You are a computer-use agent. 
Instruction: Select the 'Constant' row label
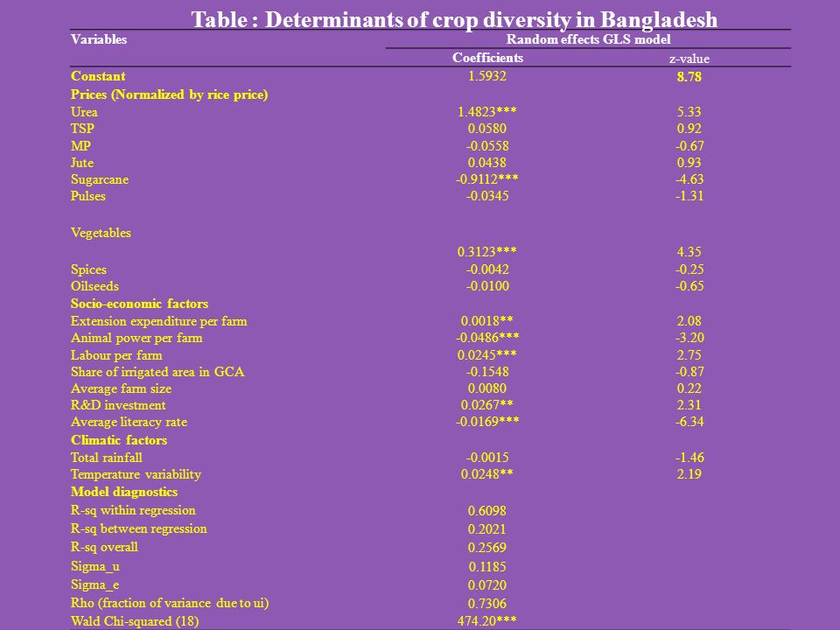[98, 76]
